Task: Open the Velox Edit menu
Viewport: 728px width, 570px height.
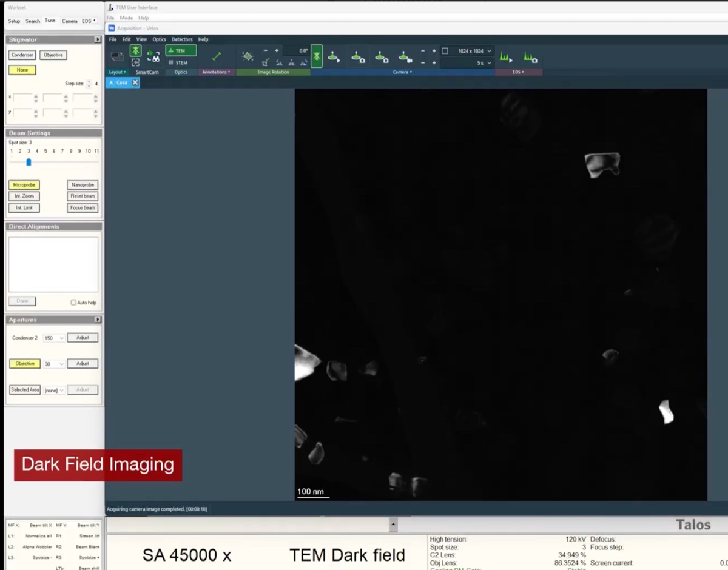Action: click(126, 39)
